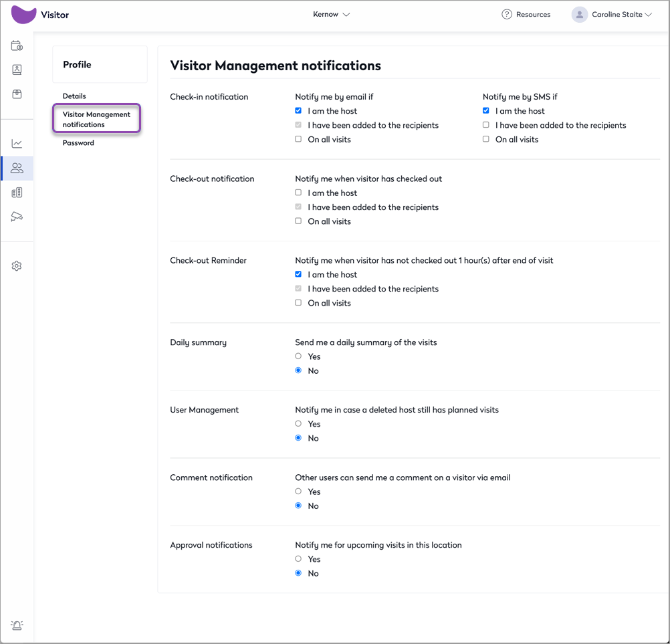Click the Visitor logo in header
The width and height of the screenshot is (670, 644).
coord(40,15)
